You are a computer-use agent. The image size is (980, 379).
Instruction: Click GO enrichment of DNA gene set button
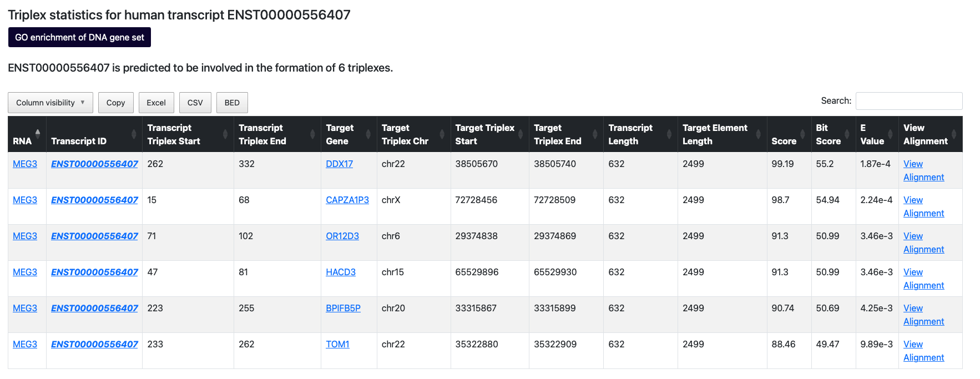79,37
